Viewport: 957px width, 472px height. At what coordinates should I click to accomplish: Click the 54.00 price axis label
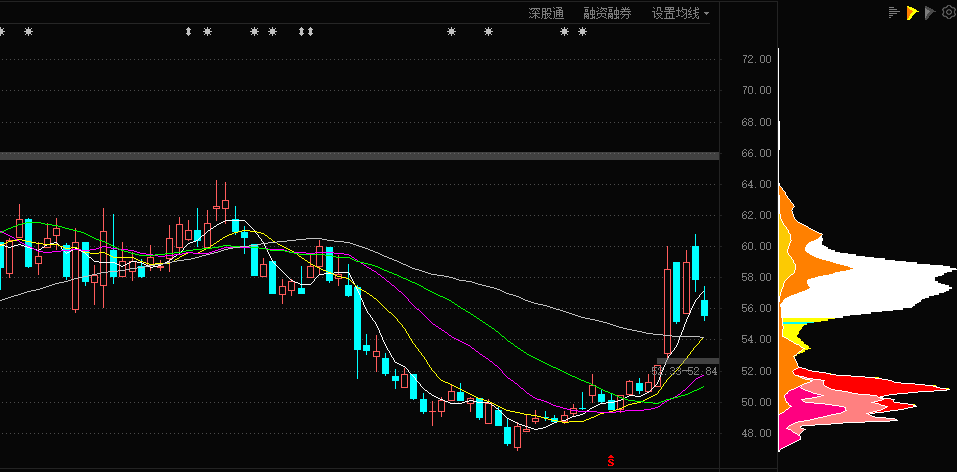point(757,339)
